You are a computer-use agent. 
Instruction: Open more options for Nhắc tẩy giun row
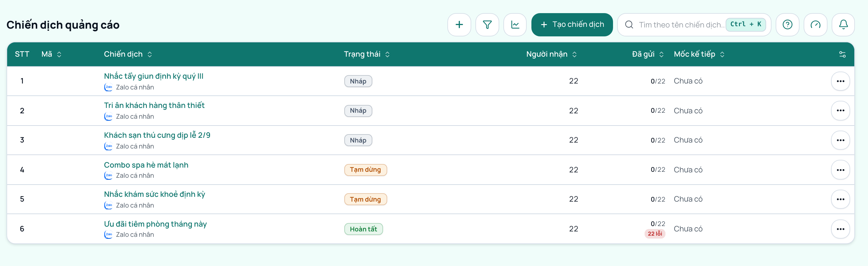click(x=840, y=81)
